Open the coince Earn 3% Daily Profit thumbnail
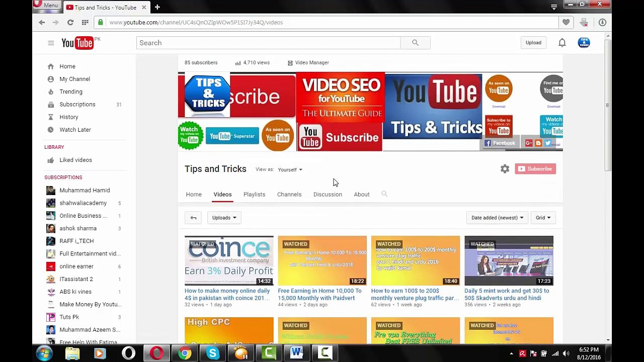This screenshot has width=644, height=362. 229,260
